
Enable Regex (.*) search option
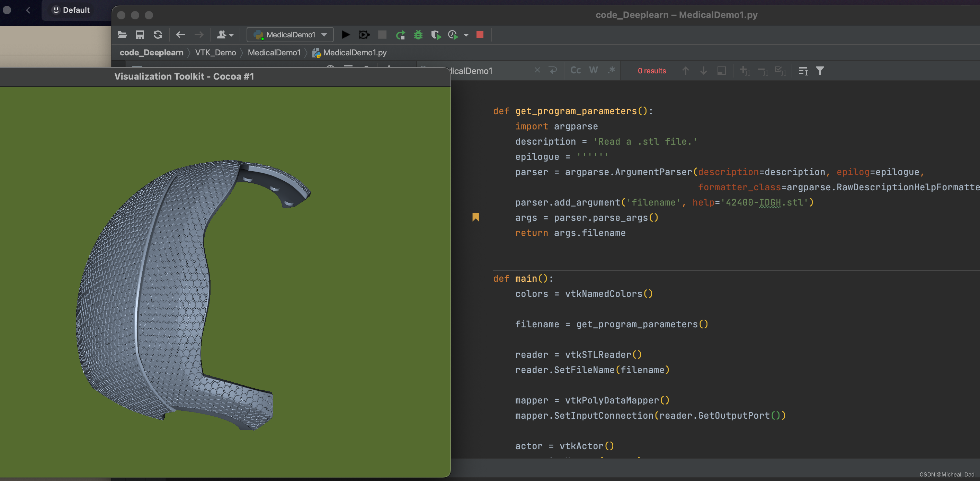(611, 70)
